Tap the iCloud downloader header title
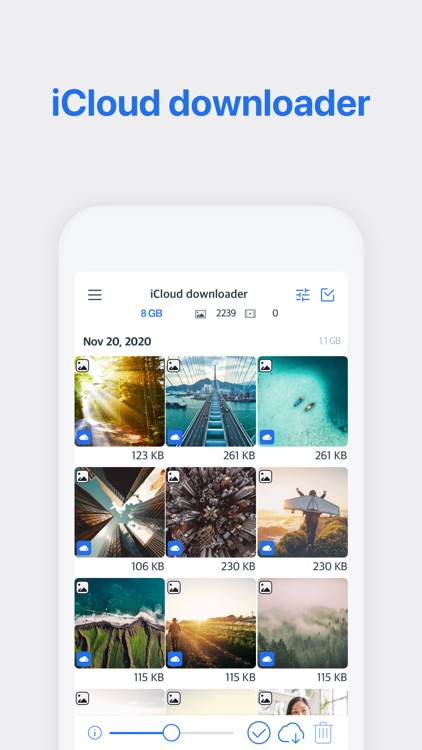The image size is (422, 750). tap(199, 294)
